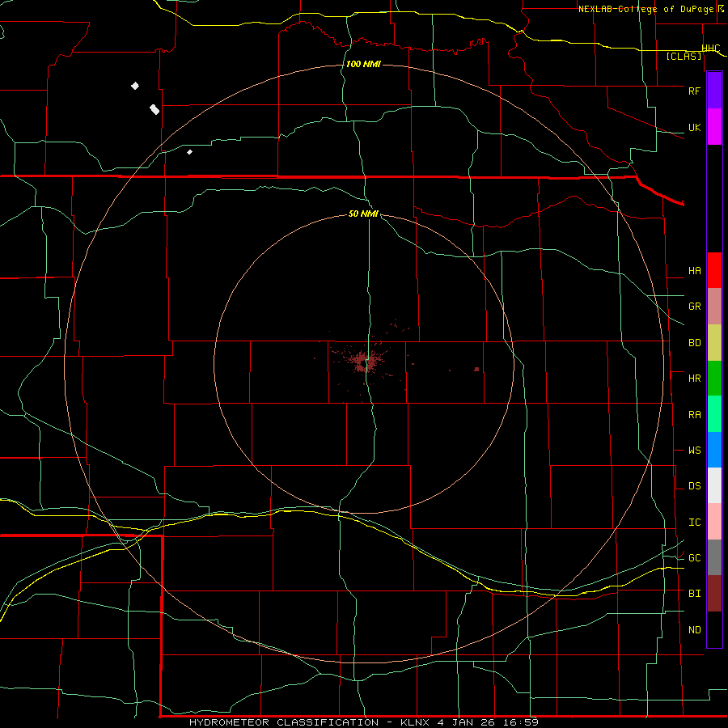Select the salmon GR legend swatch
Screen dimensions: 728x728
pos(714,307)
